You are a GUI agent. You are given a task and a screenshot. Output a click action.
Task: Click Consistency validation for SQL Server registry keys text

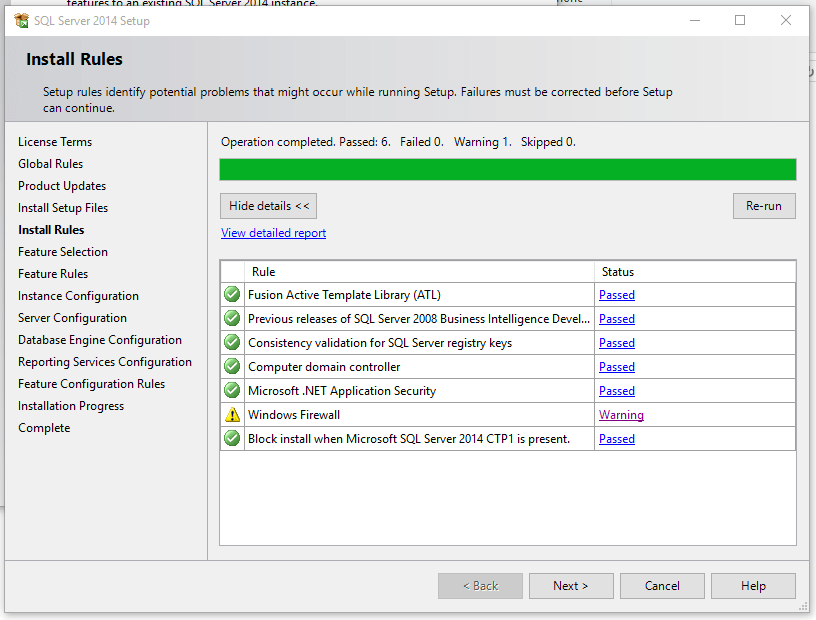380,343
